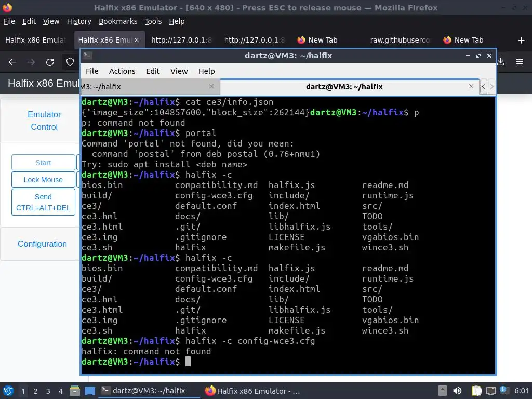Switch to workspace 1
Viewport: 532px width, 399px height.
23,391
